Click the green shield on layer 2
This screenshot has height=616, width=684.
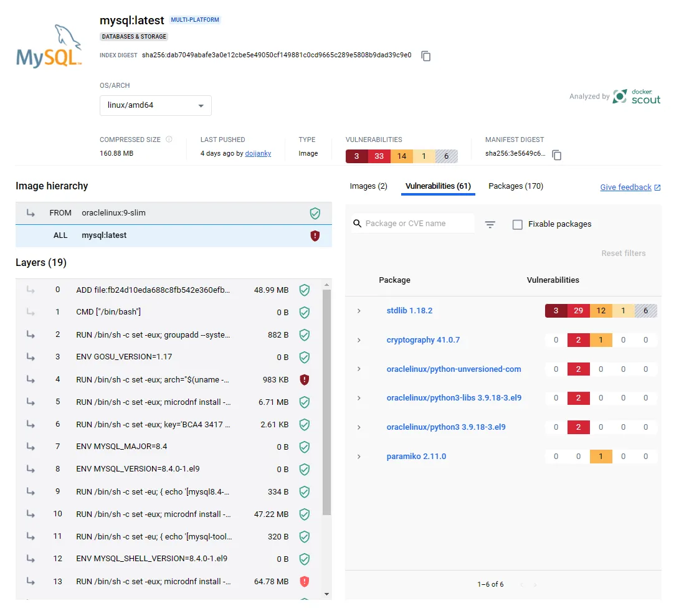pos(305,335)
